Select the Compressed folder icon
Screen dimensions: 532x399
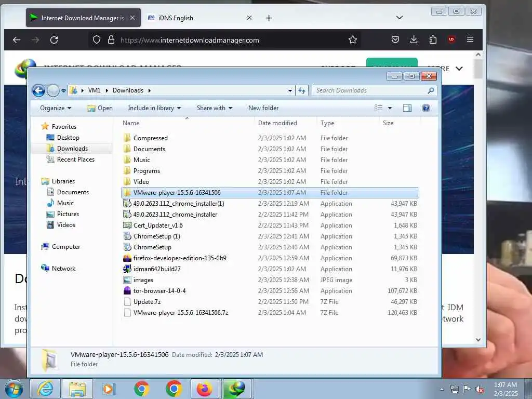127,138
